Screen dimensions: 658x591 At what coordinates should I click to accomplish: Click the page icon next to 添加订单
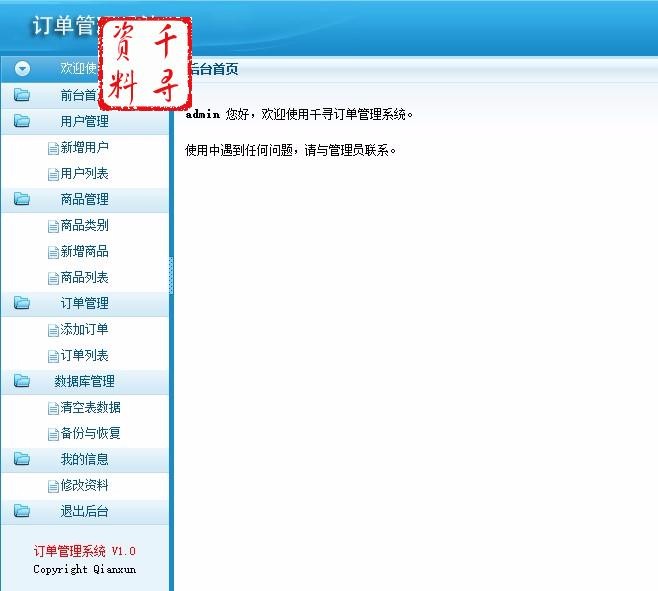point(53,331)
